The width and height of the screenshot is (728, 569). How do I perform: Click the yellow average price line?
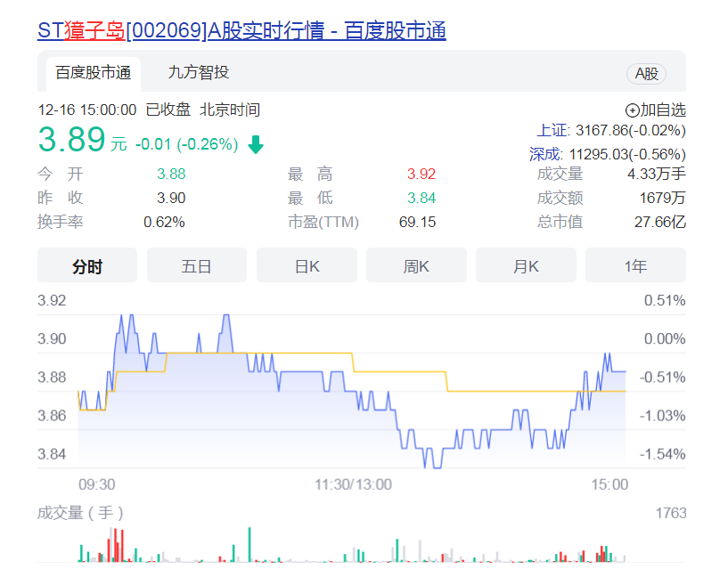pos(401,371)
